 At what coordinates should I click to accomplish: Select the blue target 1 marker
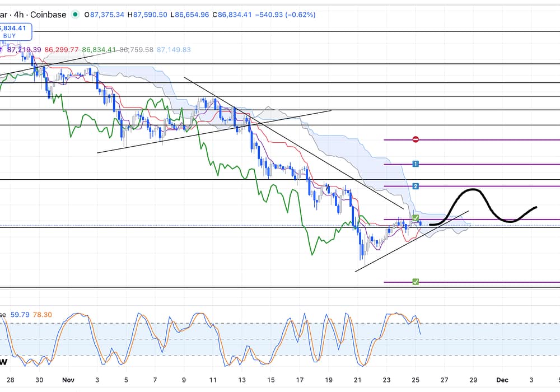(x=416, y=164)
